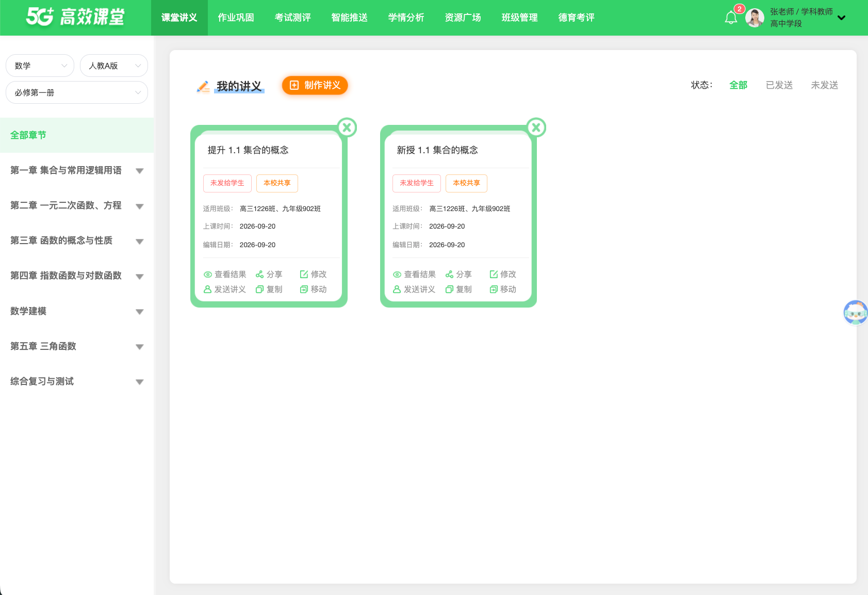Close the 新授 1.1 集合的概念 card
The height and width of the screenshot is (595, 868).
pos(536,127)
